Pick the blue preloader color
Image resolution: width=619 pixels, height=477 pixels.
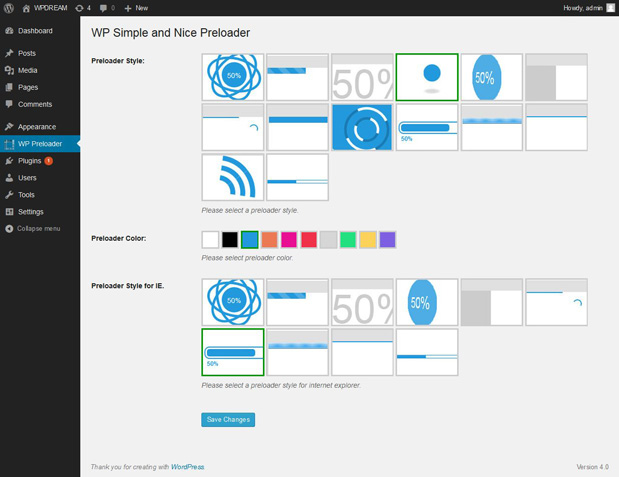(x=250, y=240)
